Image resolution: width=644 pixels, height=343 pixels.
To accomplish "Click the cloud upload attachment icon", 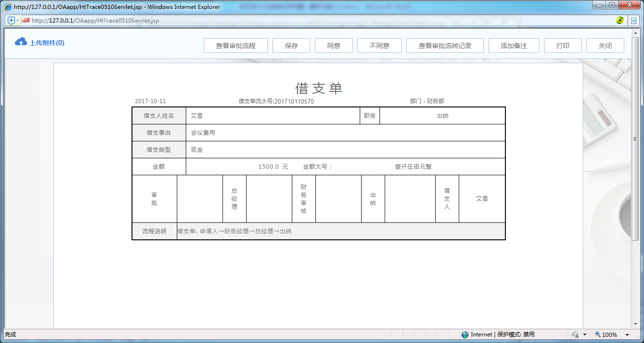I will [20, 42].
